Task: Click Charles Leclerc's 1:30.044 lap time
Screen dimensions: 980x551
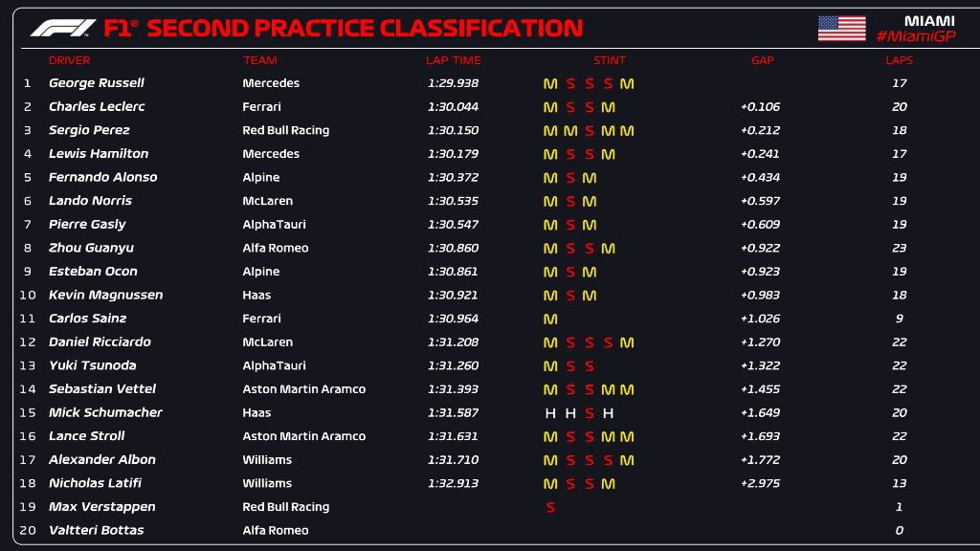Action: tap(453, 107)
